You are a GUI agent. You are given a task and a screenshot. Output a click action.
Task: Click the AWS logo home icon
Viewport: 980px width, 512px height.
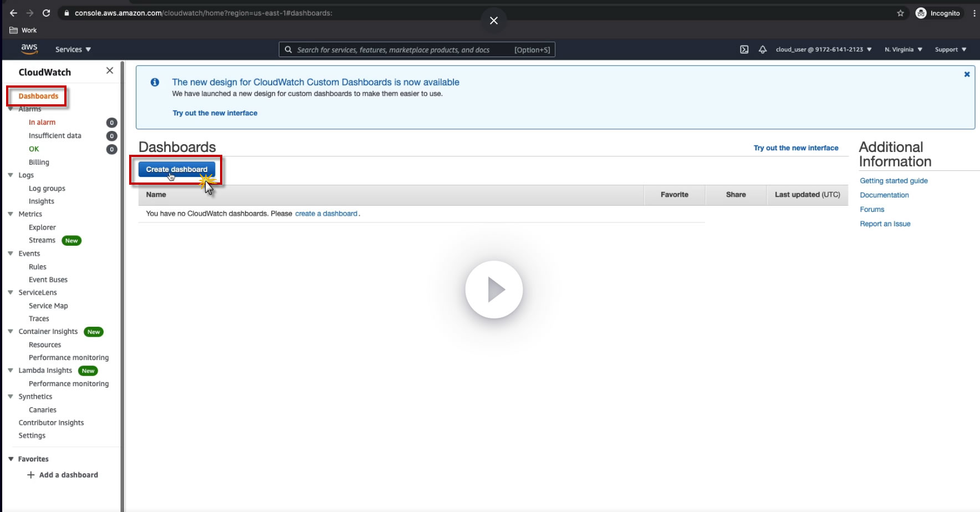[x=29, y=49]
